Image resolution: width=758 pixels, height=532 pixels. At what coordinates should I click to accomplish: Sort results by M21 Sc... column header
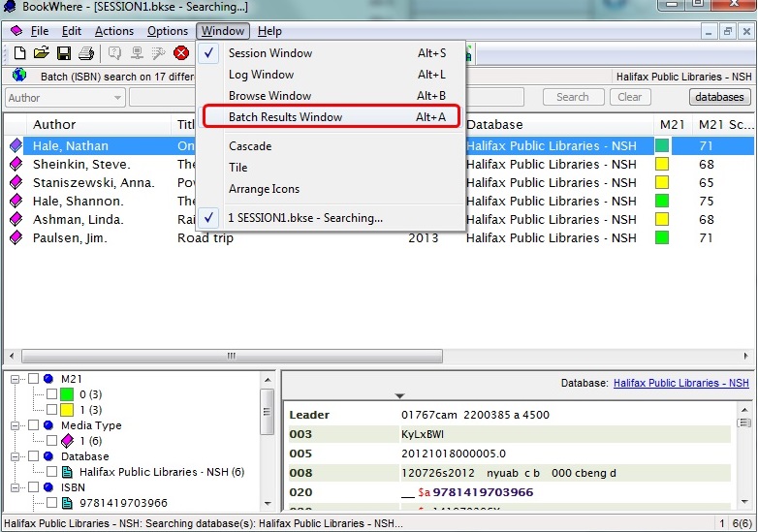coord(724,124)
